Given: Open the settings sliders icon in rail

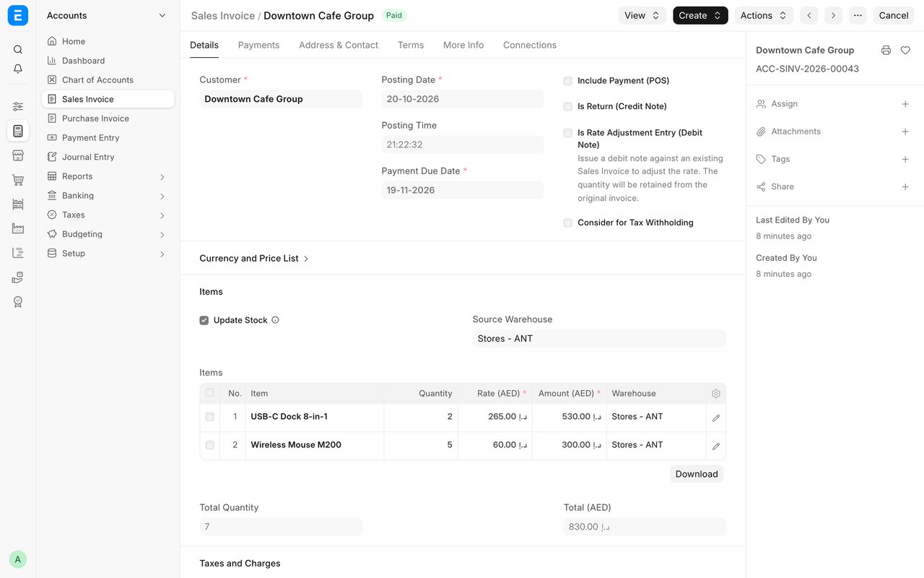Looking at the screenshot, I should [18, 106].
